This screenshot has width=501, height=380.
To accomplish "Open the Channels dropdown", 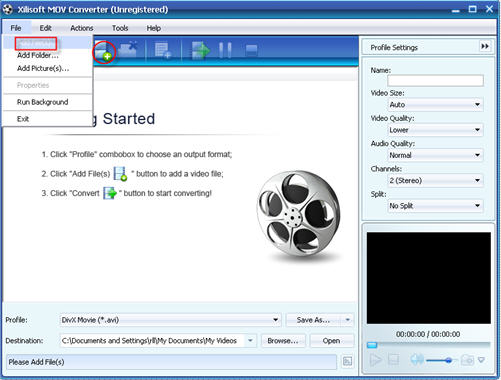I will click(435, 180).
